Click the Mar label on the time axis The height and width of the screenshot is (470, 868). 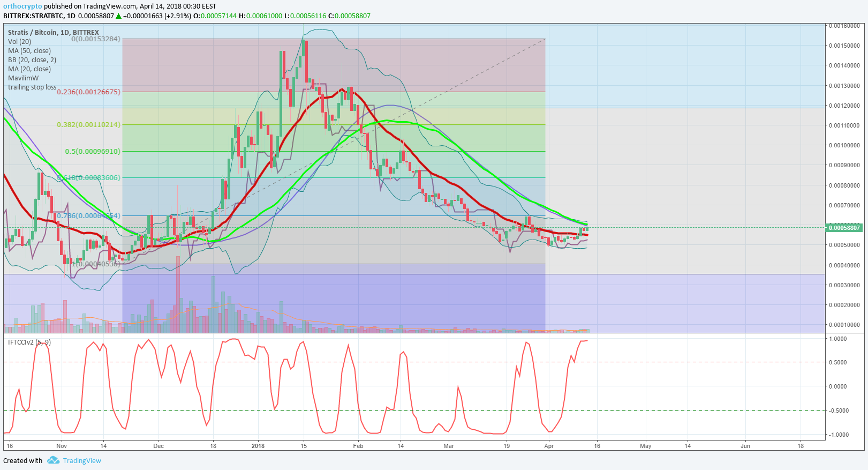[449, 446]
